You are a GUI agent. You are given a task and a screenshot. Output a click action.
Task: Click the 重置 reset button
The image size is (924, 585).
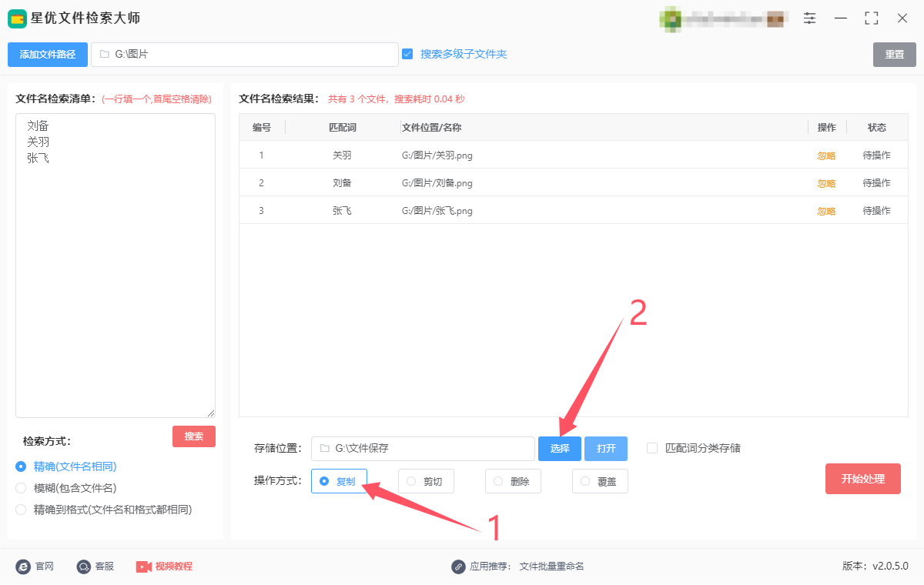click(895, 55)
